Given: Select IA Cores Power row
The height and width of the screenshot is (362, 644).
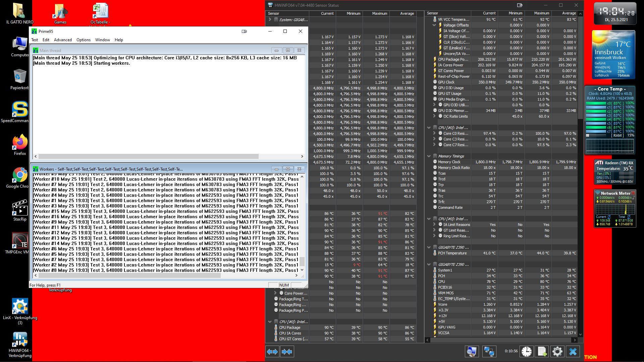Looking at the screenshot, I should pos(502,65).
